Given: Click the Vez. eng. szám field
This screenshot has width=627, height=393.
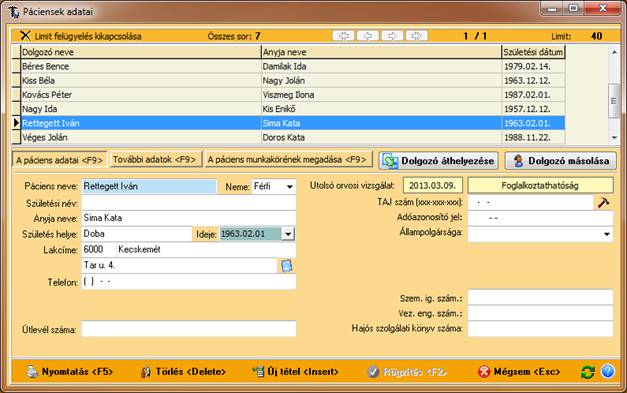Looking at the screenshot, I should [541, 313].
